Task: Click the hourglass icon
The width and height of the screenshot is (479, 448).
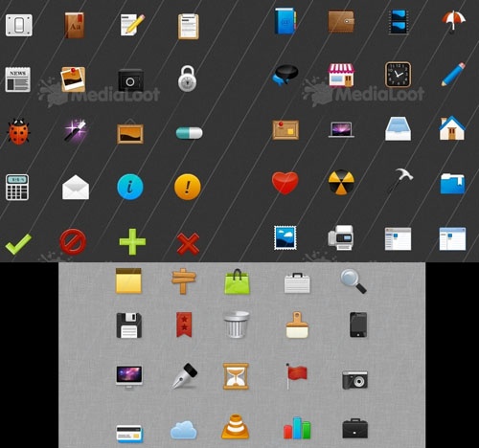Action: pos(236,376)
